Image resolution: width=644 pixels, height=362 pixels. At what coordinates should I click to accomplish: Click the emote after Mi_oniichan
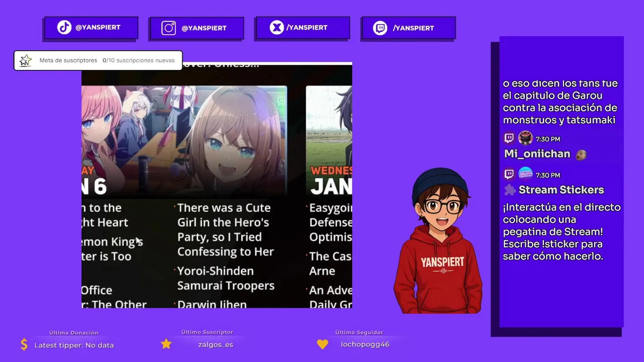[581, 154]
